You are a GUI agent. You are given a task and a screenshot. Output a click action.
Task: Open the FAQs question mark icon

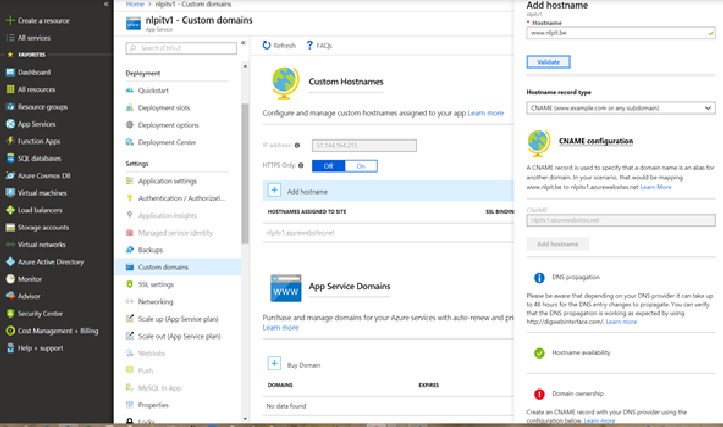310,45
